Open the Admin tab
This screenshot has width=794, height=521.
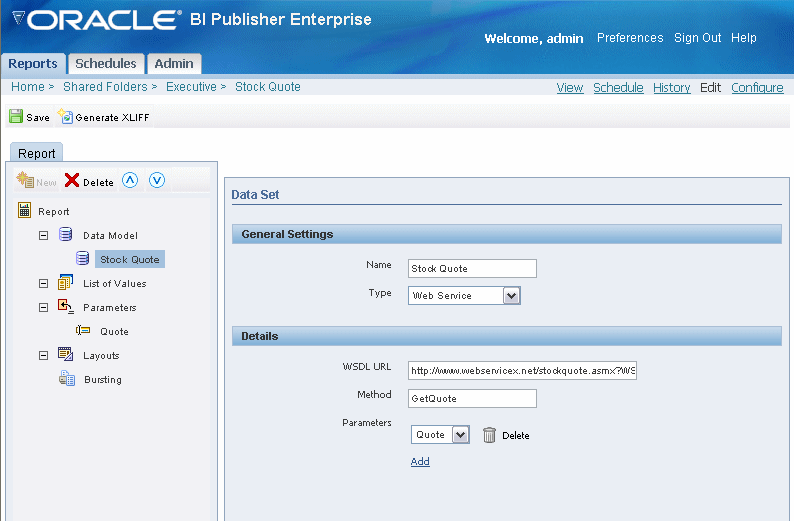tap(174, 64)
